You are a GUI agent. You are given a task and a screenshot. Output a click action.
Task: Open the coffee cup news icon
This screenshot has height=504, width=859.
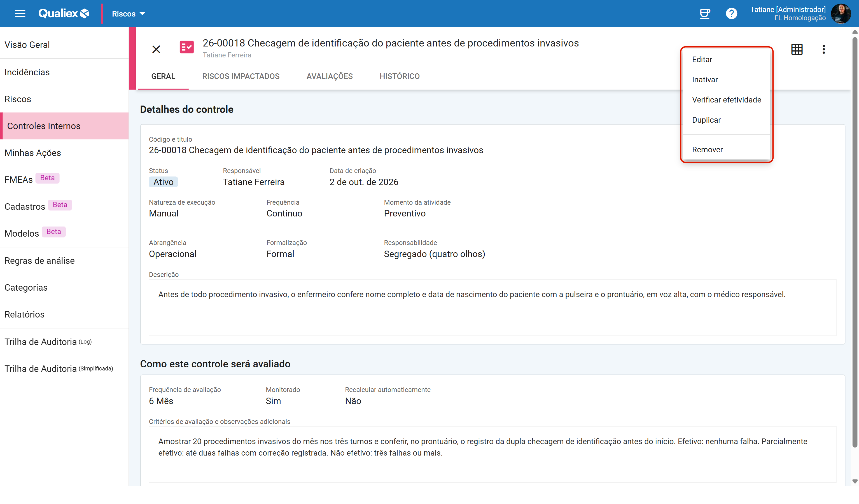704,14
